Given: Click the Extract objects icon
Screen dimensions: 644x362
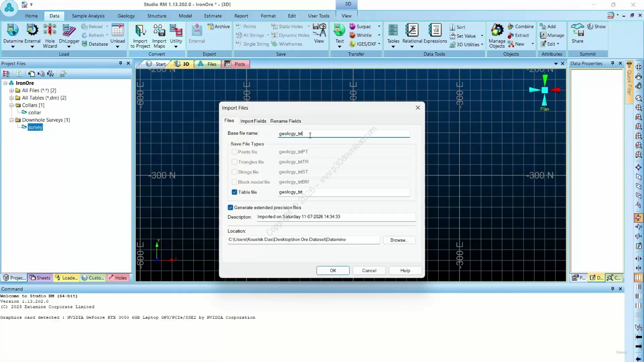Looking at the screenshot, I should pyautogui.click(x=518, y=35).
